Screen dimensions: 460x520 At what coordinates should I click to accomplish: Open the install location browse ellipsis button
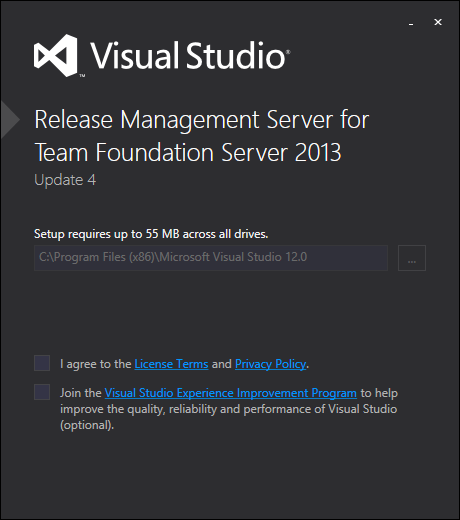(x=412, y=258)
